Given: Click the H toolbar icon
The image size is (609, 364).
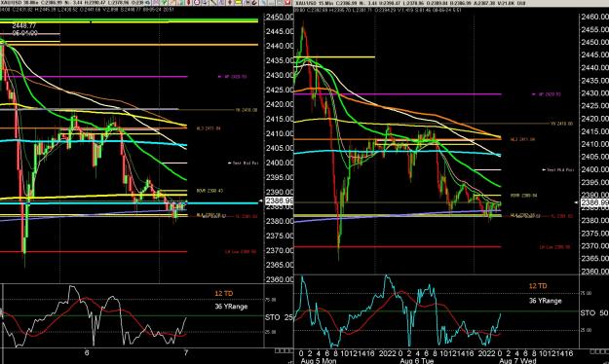Looking at the screenshot, I should [247, 2].
